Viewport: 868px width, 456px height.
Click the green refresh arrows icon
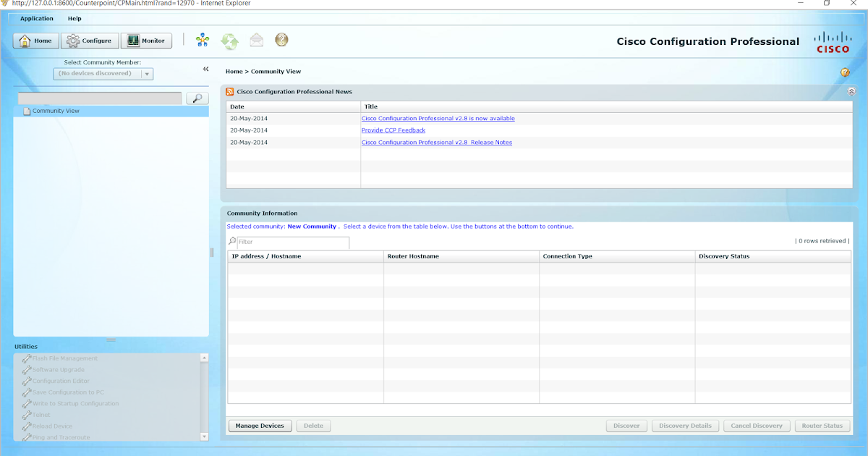click(229, 41)
